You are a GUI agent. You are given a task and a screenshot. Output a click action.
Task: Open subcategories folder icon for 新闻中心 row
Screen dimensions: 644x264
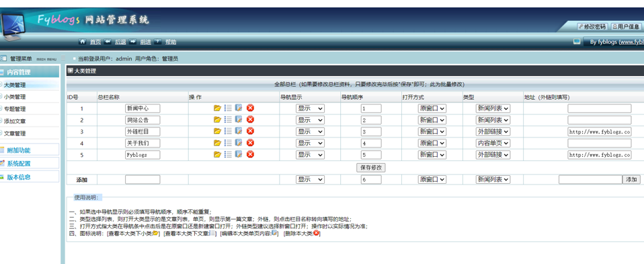(x=217, y=108)
